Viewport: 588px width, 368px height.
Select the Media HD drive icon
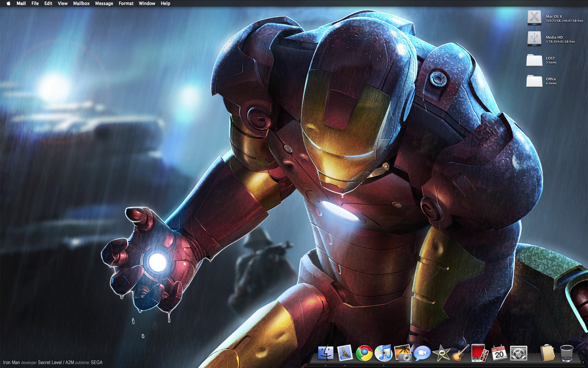[x=534, y=39]
